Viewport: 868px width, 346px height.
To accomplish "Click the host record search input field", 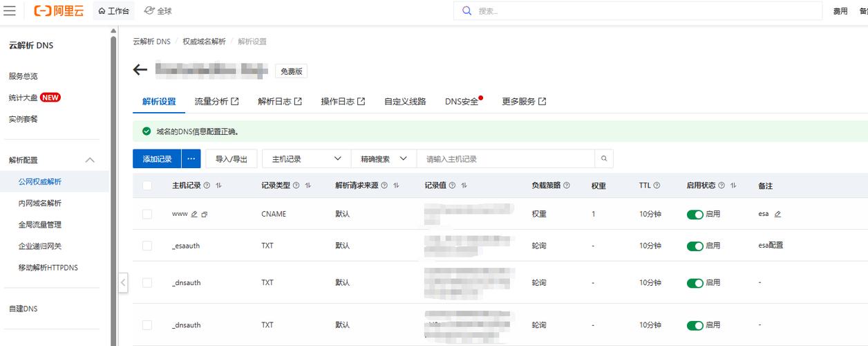I will click(x=505, y=158).
